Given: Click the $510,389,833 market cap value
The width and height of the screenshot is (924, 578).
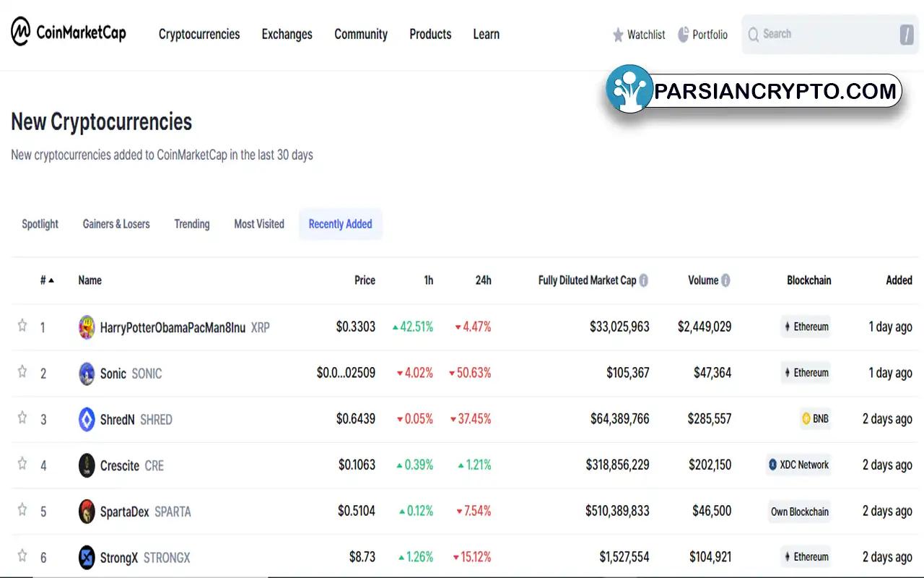Looking at the screenshot, I should pos(617,511).
